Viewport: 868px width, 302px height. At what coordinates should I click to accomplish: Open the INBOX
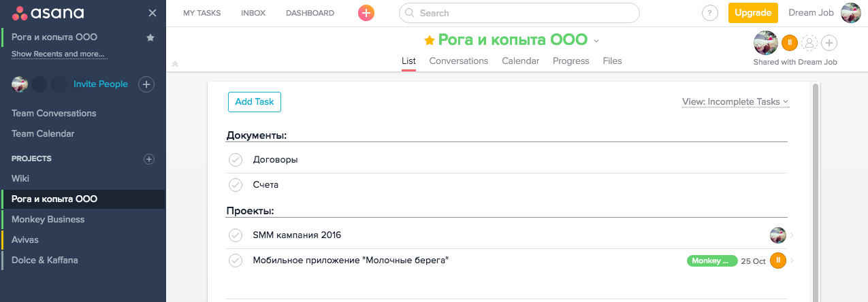tap(253, 13)
